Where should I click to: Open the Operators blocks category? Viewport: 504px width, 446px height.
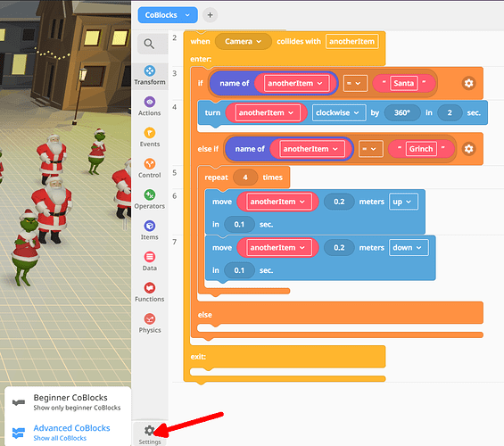(x=150, y=200)
